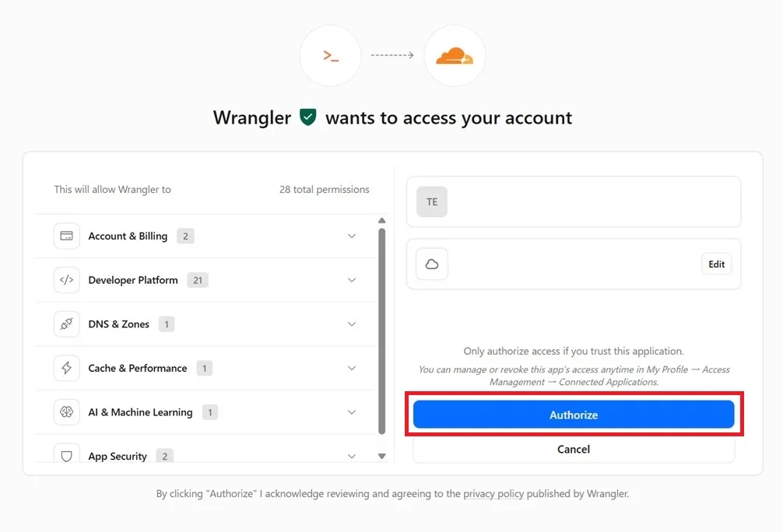This screenshot has width=783, height=532.
Task: Click the cloud icon beside Edit
Action: tap(432, 264)
